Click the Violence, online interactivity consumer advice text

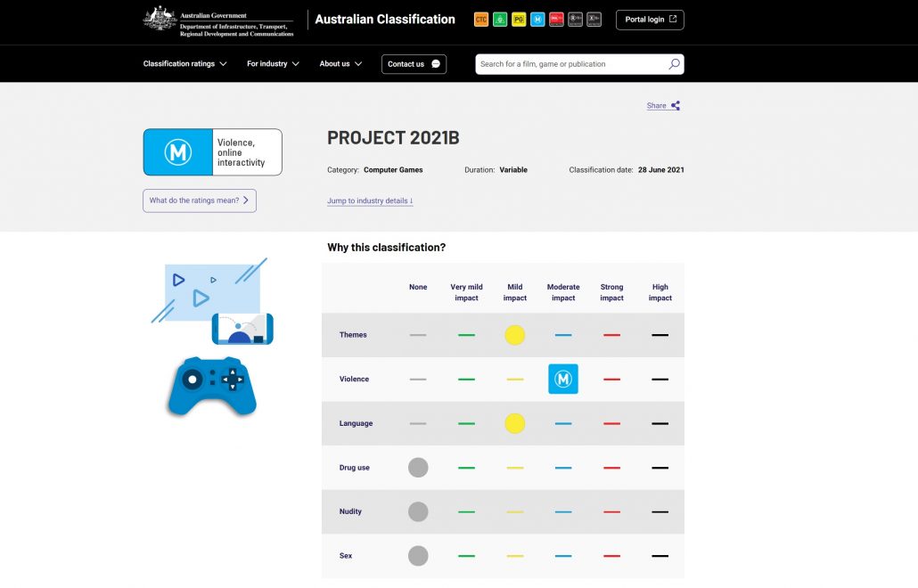242,152
